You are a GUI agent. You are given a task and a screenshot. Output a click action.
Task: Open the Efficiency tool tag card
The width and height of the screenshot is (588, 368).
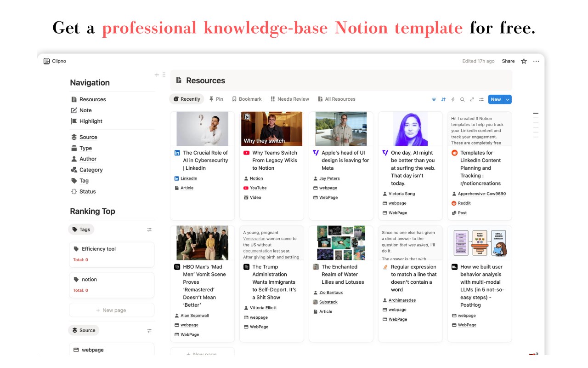click(112, 255)
